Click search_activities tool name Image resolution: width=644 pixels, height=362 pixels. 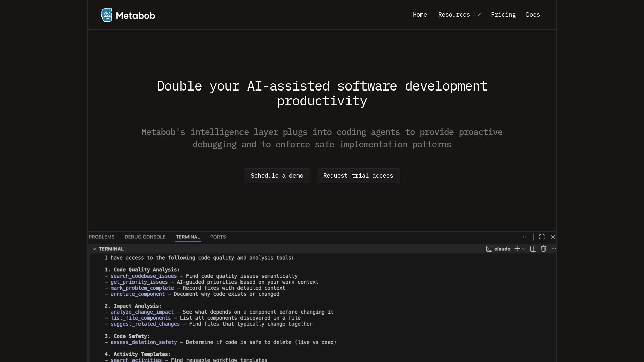(x=136, y=360)
